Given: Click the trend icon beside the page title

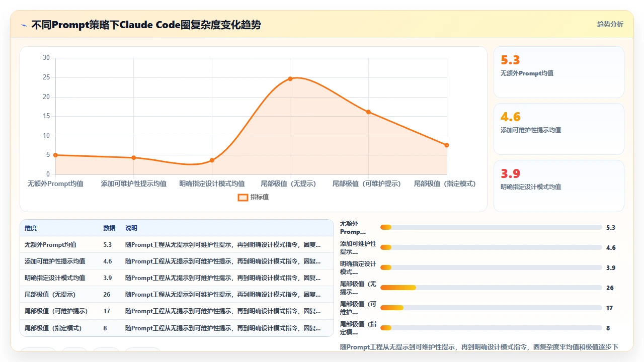Looking at the screenshot, I should coord(24,25).
